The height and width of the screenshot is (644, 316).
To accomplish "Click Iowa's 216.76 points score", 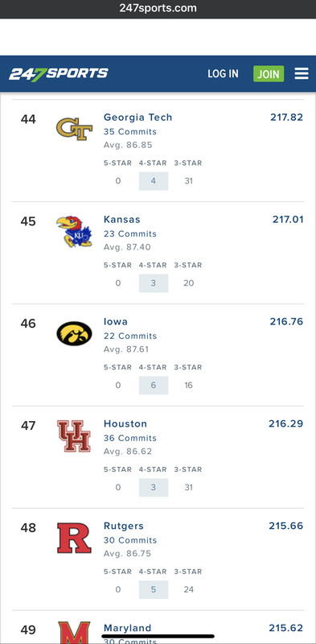I will click(286, 321).
